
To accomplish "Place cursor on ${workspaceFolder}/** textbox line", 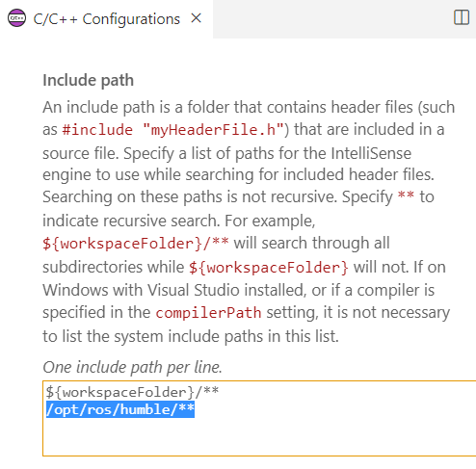I will 132,392.
